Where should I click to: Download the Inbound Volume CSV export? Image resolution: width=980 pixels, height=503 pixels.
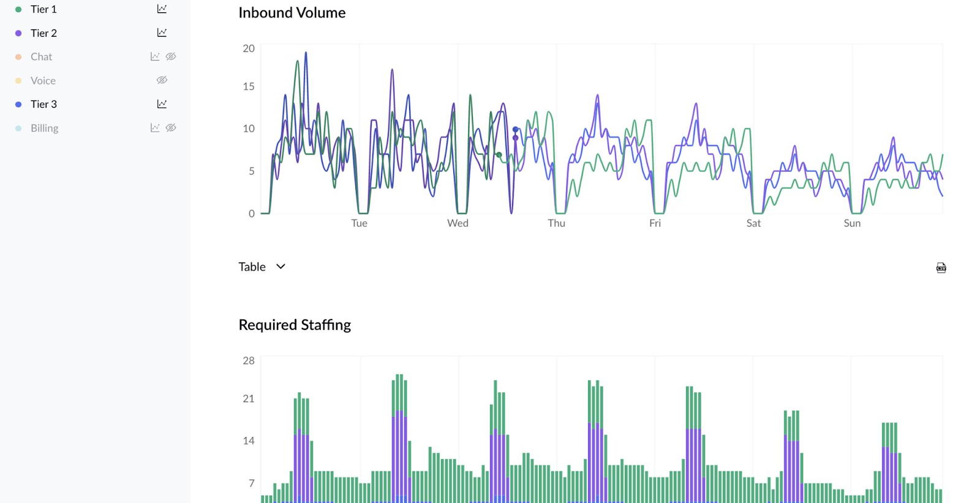[x=941, y=267]
